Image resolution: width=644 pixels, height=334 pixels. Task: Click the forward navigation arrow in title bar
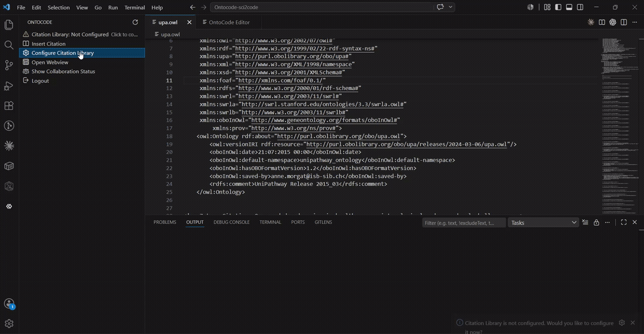click(204, 8)
